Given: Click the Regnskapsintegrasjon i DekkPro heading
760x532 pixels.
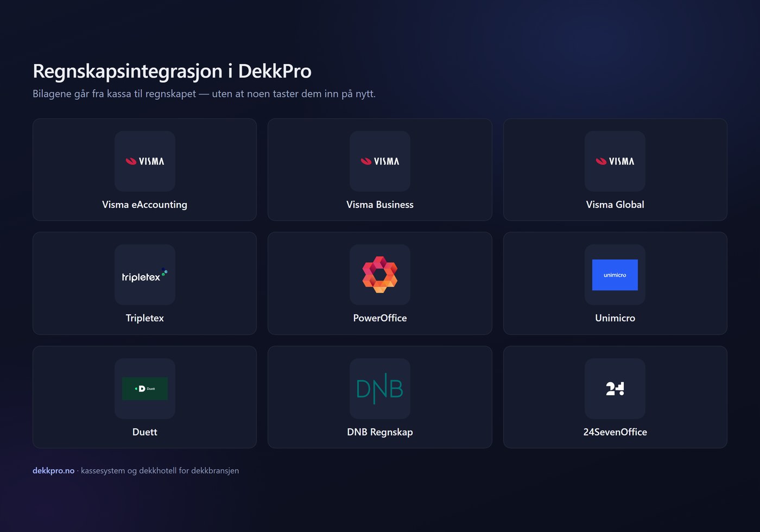Looking at the screenshot, I should pos(172,71).
